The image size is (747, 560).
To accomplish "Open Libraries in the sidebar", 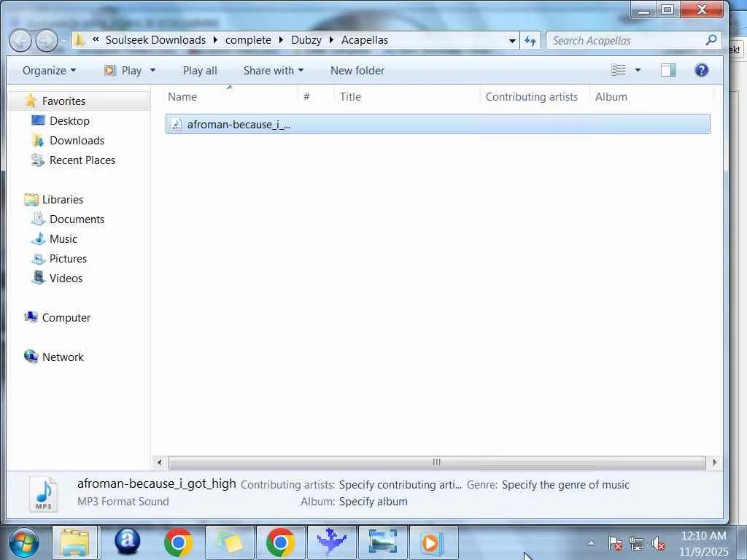I will [x=63, y=200].
